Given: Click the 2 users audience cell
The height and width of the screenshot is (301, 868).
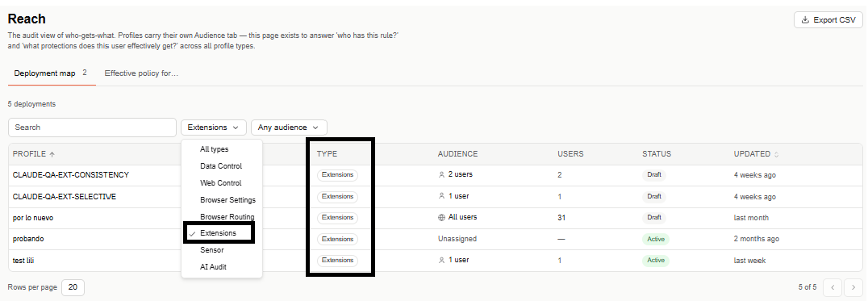Looking at the screenshot, I should (x=455, y=174).
